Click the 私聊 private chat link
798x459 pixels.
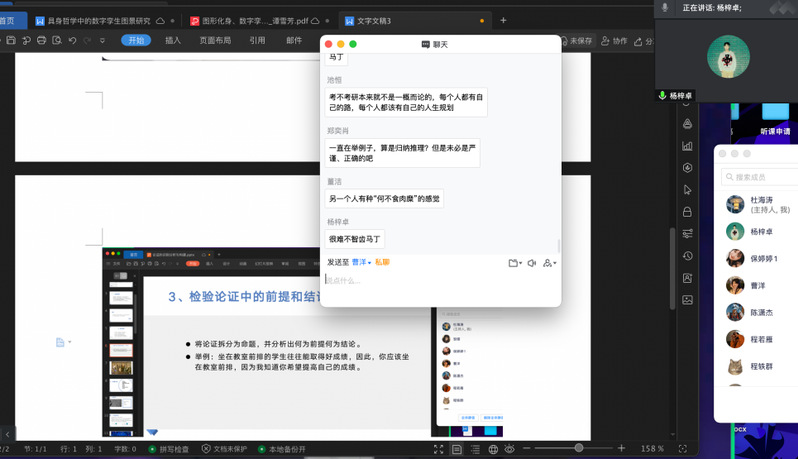click(x=382, y=263)
